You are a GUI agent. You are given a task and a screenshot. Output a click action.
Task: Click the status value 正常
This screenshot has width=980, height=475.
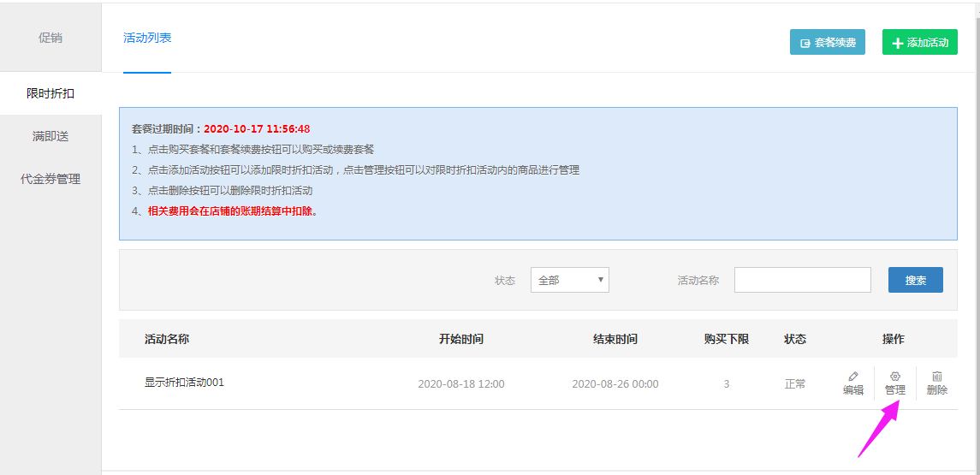pos(795,383)
